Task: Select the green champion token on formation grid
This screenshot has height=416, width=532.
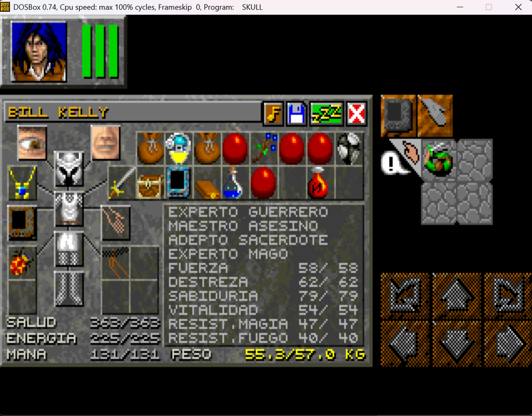Action: click(439, 159)
